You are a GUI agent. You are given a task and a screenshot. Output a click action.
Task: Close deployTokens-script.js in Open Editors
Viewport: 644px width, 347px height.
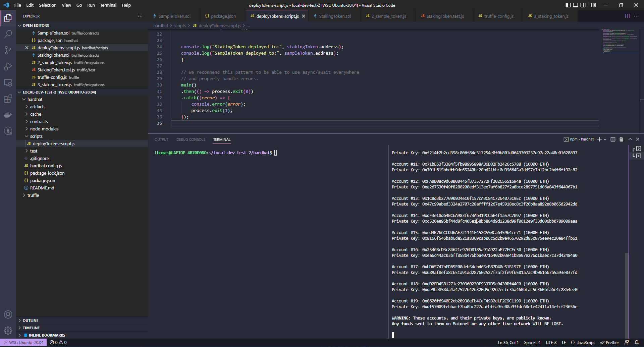(x=27, y=48)
